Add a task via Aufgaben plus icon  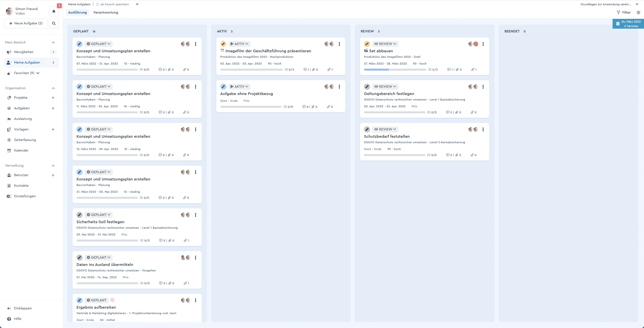[x=53, y=108]
